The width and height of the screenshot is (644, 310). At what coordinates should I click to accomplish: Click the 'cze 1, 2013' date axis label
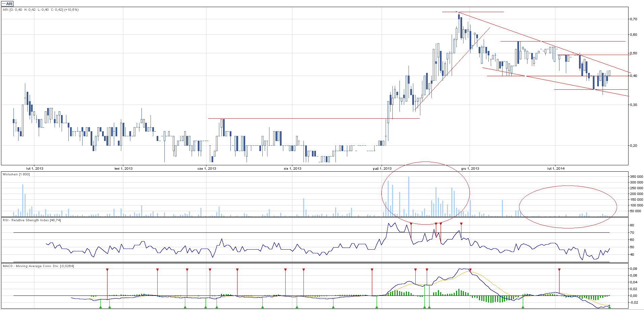click(x=206, y=168)
